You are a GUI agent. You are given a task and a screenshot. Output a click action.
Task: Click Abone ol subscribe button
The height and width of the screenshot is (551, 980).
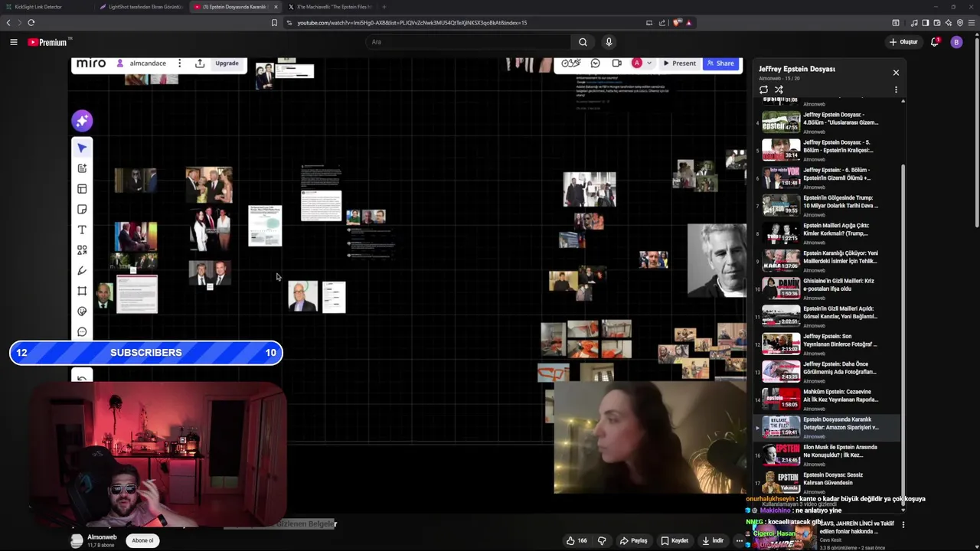point(142,540)
